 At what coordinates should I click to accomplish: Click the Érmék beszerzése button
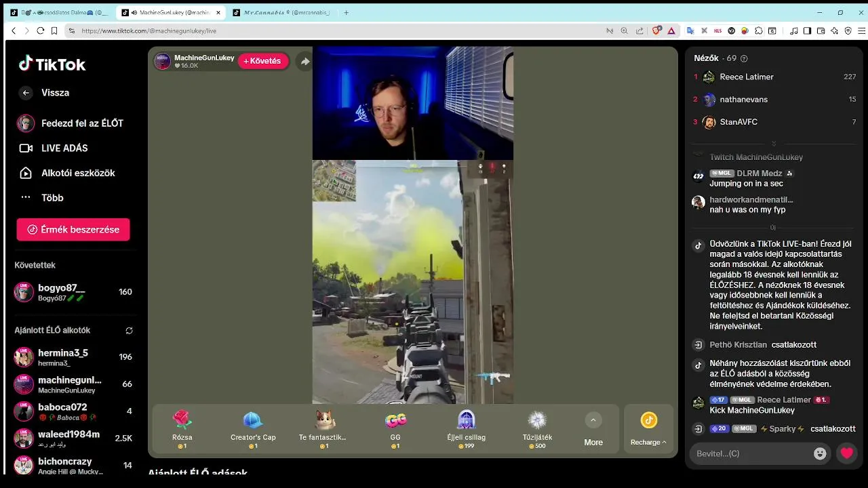(x=73, y=230)
